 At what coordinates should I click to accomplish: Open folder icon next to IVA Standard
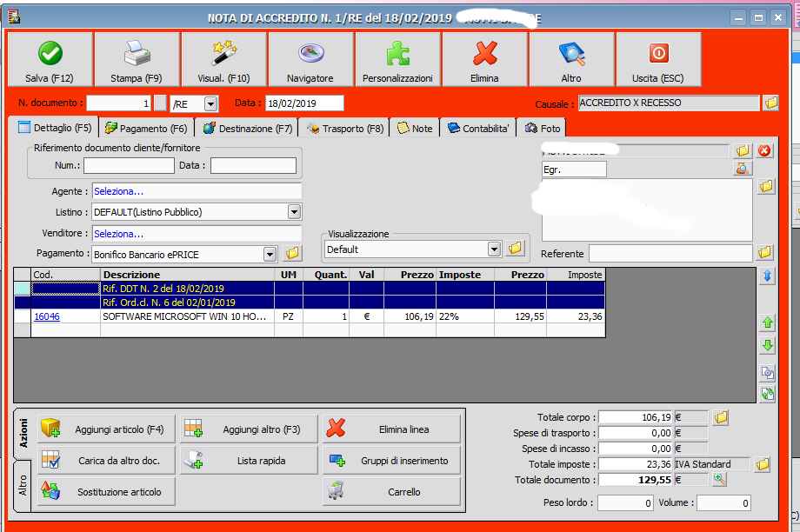(x=763, y=464)
